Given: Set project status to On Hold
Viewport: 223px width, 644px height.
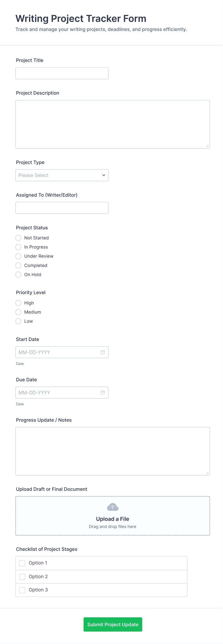Looking at the screenshot, I should (x=18, y=274).
